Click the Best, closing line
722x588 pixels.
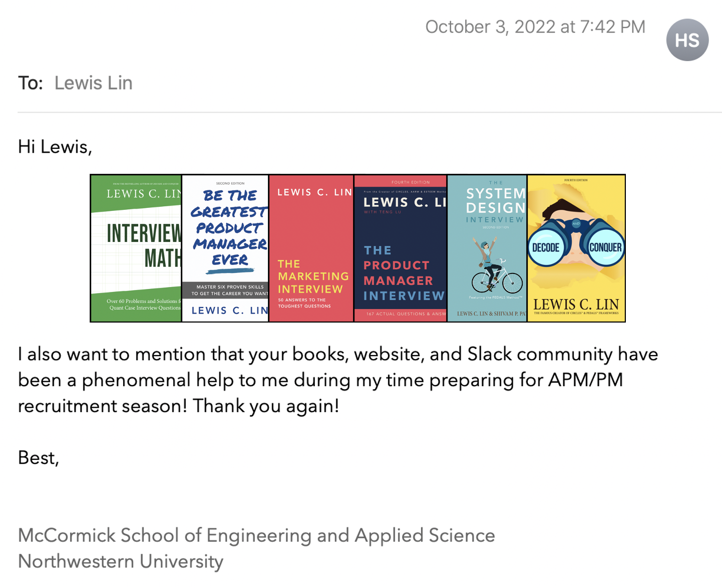(x=39, y=458)
